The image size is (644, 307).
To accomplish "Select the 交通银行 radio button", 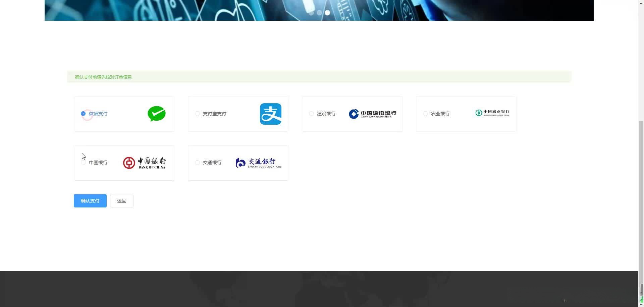I will 197,163.
